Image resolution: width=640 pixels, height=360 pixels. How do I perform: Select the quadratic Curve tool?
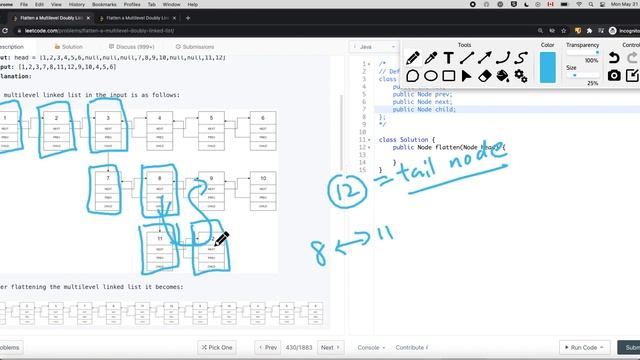click(503, 58)
